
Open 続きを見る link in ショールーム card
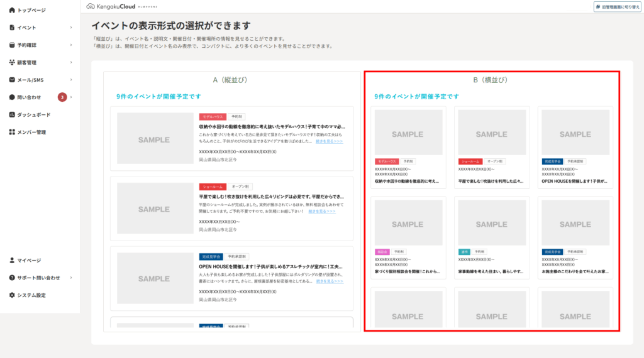[x=322, y=211]
